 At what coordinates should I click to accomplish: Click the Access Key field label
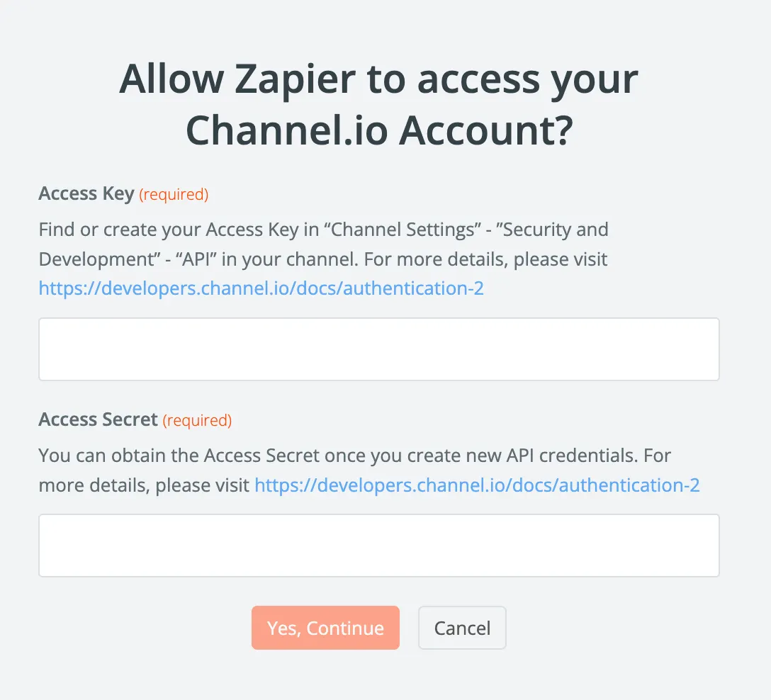point(86,193)
